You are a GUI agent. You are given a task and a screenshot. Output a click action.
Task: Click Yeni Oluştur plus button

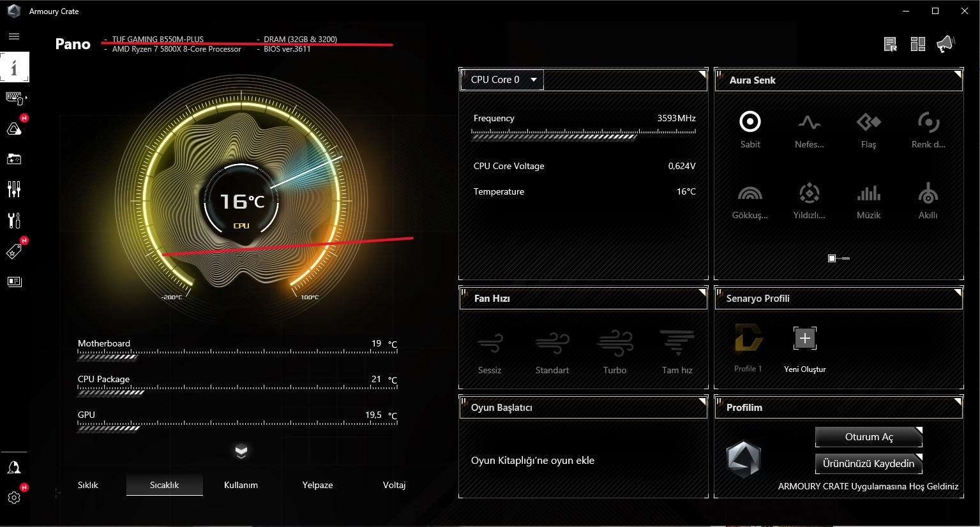(805, 338)
